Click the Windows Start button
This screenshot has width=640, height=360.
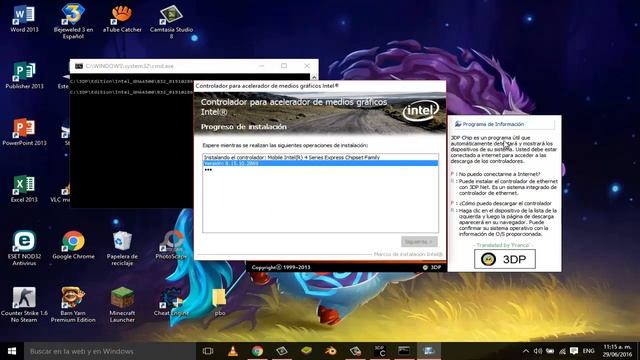(x=12, y=351)
